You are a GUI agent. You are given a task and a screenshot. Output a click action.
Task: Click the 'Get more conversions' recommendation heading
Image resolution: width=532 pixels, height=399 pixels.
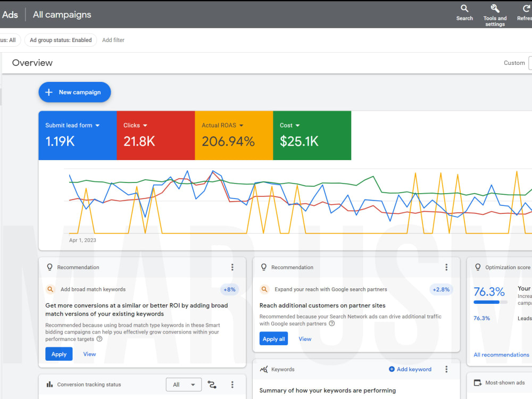tap(136, 310)
